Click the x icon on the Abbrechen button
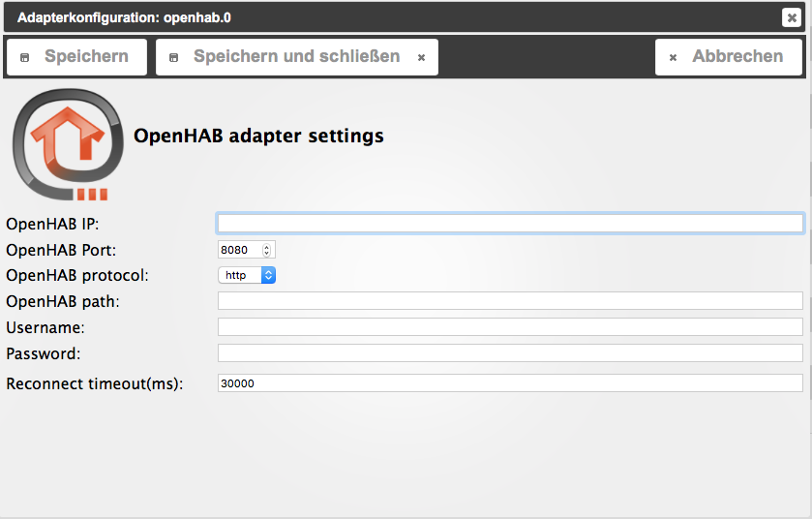812x519 pixels. pos(674,58)
